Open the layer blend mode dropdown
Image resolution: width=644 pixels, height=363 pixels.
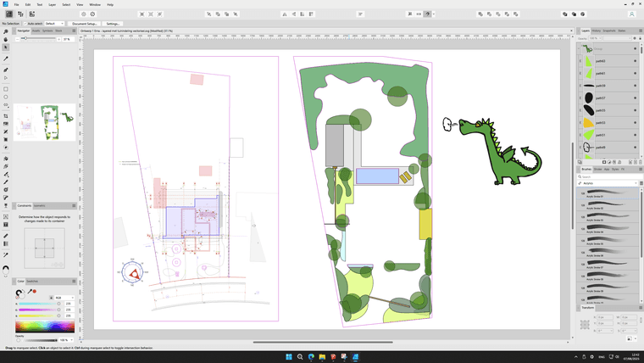point(617,38)
